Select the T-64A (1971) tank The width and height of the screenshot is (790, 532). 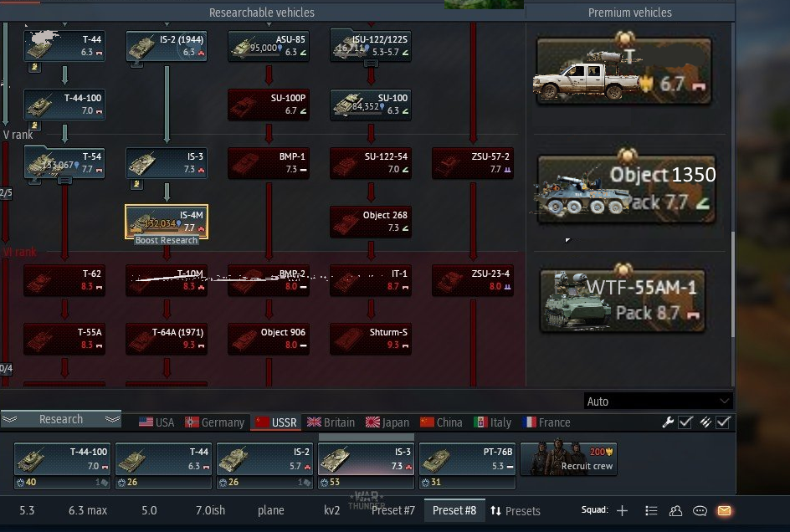coord(167,339)
